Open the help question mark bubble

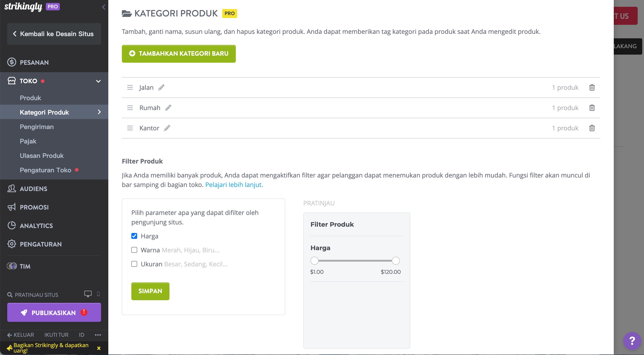(x=632, y=341)
